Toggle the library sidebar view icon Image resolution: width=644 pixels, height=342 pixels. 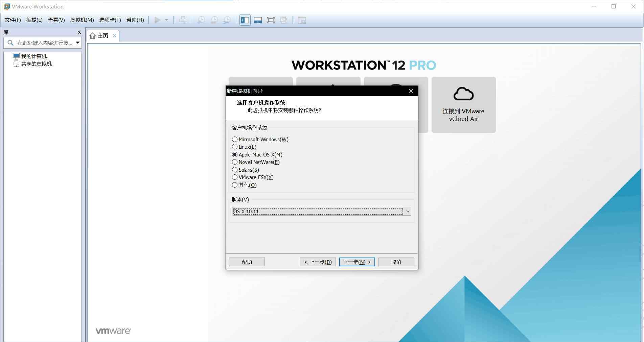[245, 20]
